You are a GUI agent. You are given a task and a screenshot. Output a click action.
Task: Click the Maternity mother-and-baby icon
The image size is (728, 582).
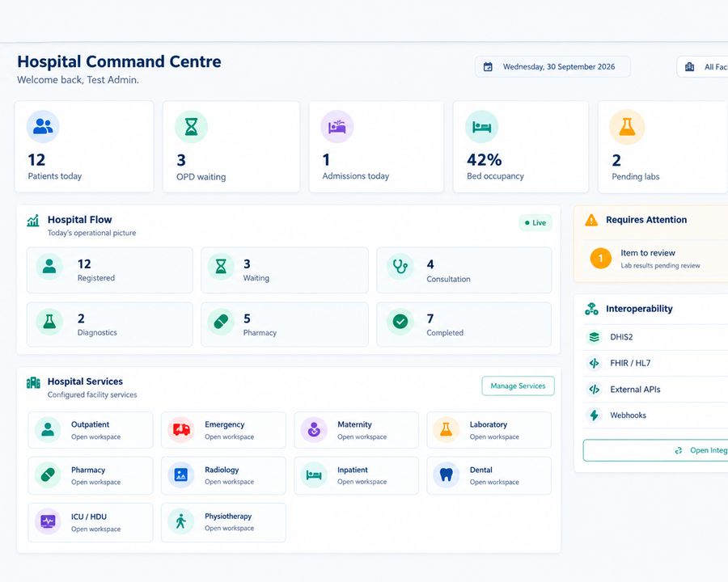[x=314, y=430]
